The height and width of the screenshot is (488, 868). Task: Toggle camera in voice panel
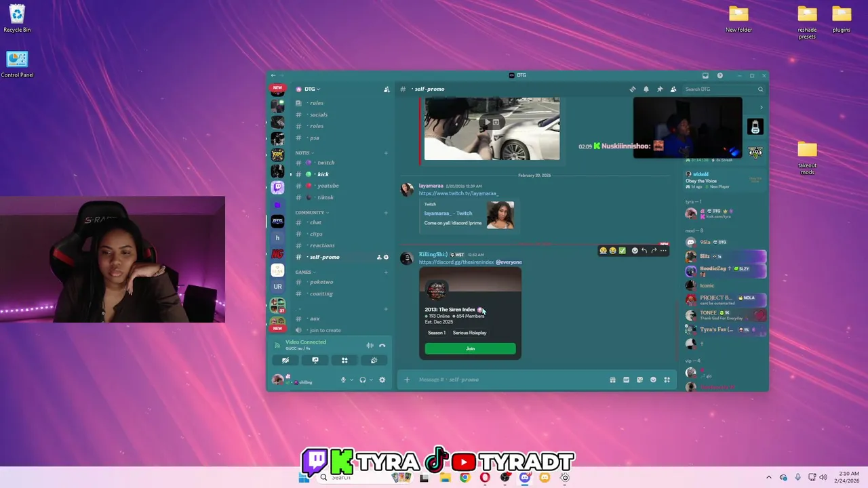pyautogui.click(x=285, y=361)
